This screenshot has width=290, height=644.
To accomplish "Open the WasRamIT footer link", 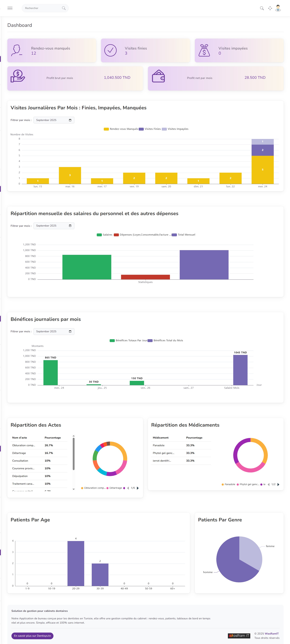I will pyautogui.click(x=272, y=634).
